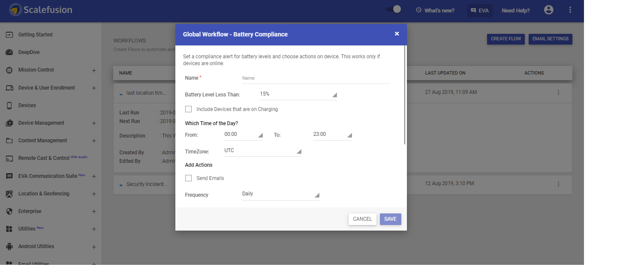Image resolution: width=644 pixels, height=270 pixels.
Task: Open the DeepDive gauge icon
Action: (9, 52)
